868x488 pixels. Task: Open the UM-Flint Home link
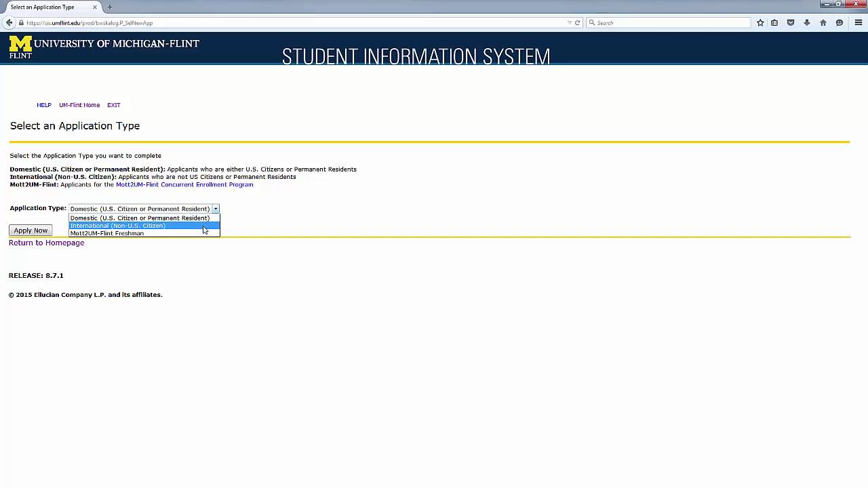pyautogui.click(x=79, y=105)
